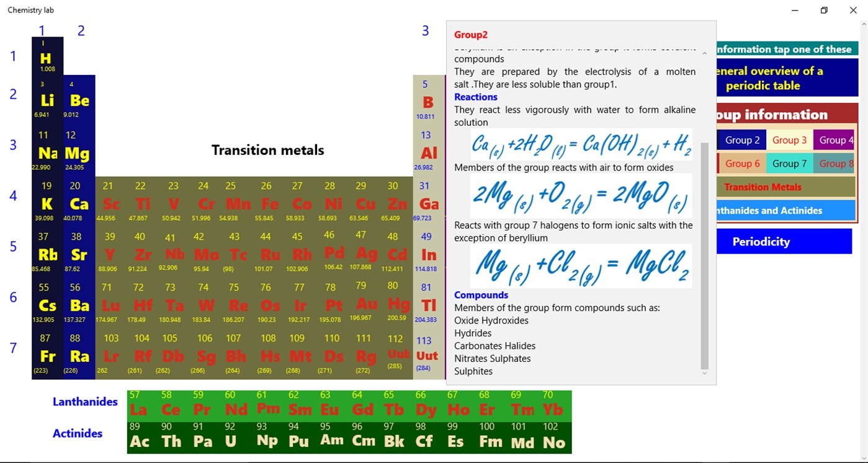
Task: Open the Group 6 information panel
Action: (x=742, y=163)
